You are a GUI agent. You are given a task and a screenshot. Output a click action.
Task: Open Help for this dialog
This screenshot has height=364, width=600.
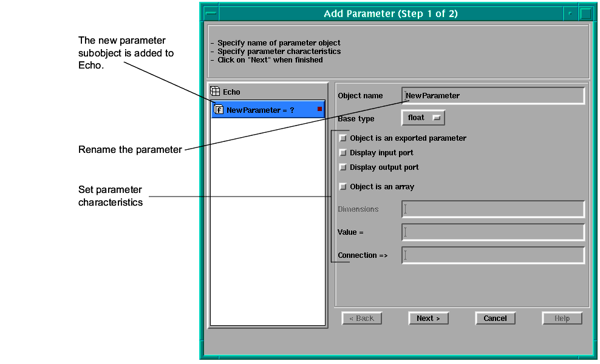(562, 318)
